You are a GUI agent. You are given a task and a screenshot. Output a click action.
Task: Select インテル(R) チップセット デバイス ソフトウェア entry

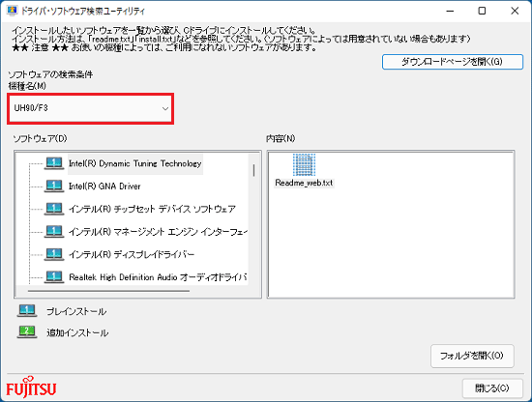click(x=152, y=209)
